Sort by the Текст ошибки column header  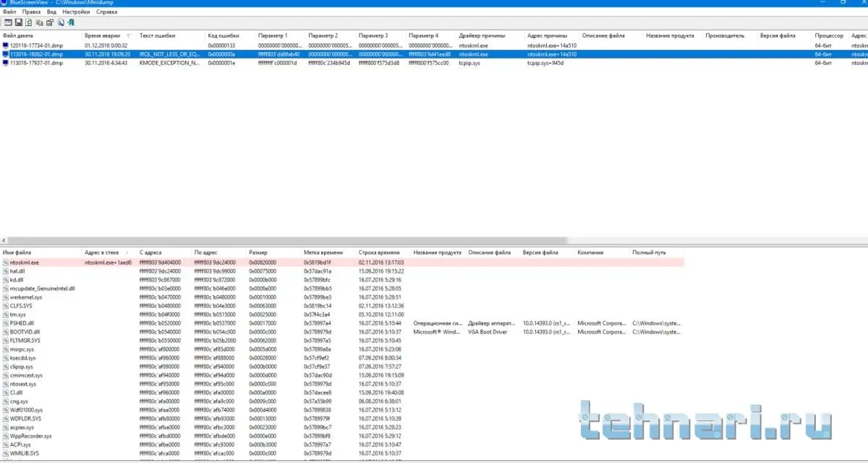pyautogui.click(x=170, y=35)
